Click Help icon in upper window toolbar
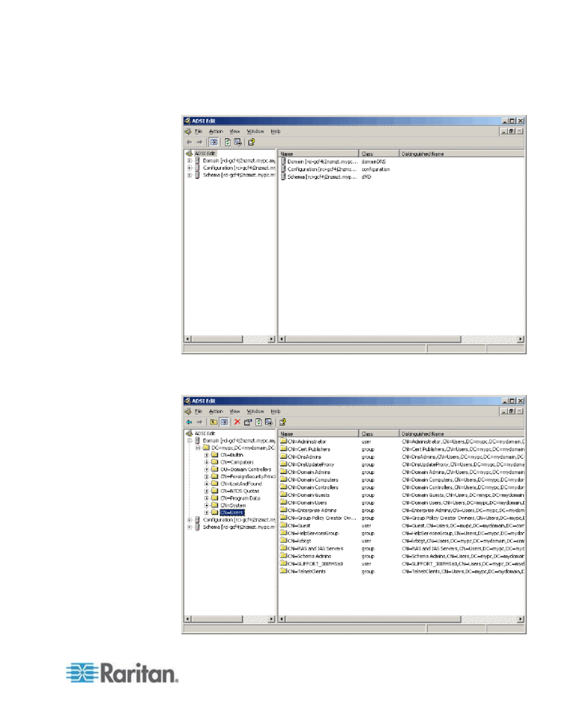Screen dimensions: 562x728 252,142
